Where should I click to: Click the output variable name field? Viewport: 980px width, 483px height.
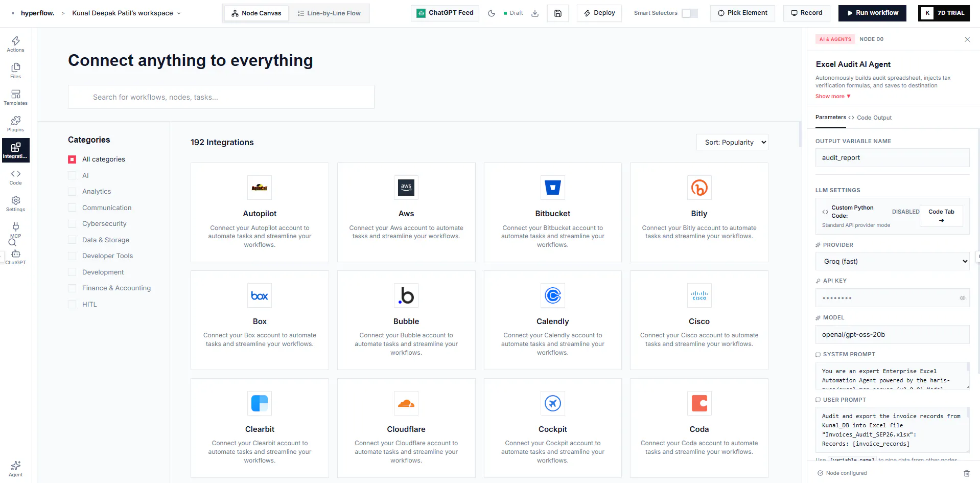[x=892, y=158]
